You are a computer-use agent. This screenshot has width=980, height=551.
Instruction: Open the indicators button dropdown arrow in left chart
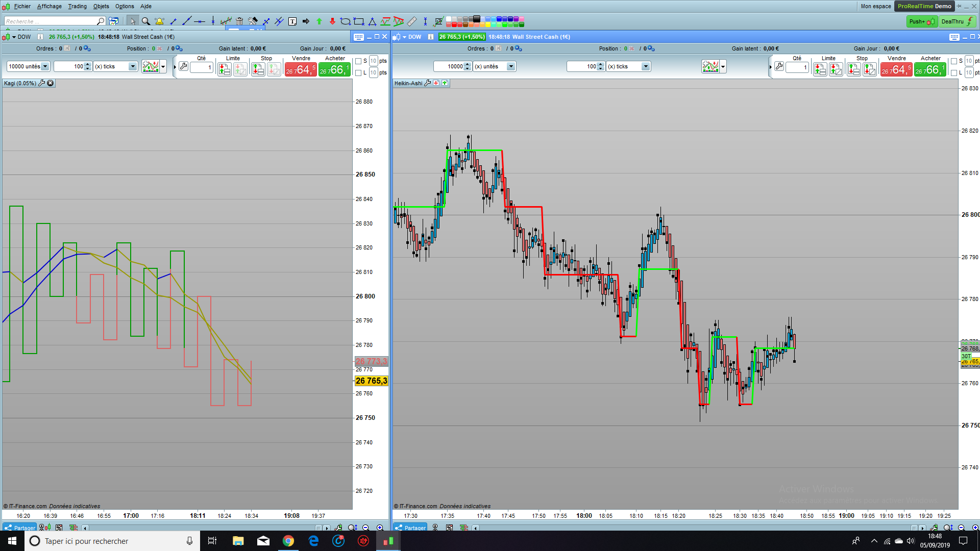point(163,66)
